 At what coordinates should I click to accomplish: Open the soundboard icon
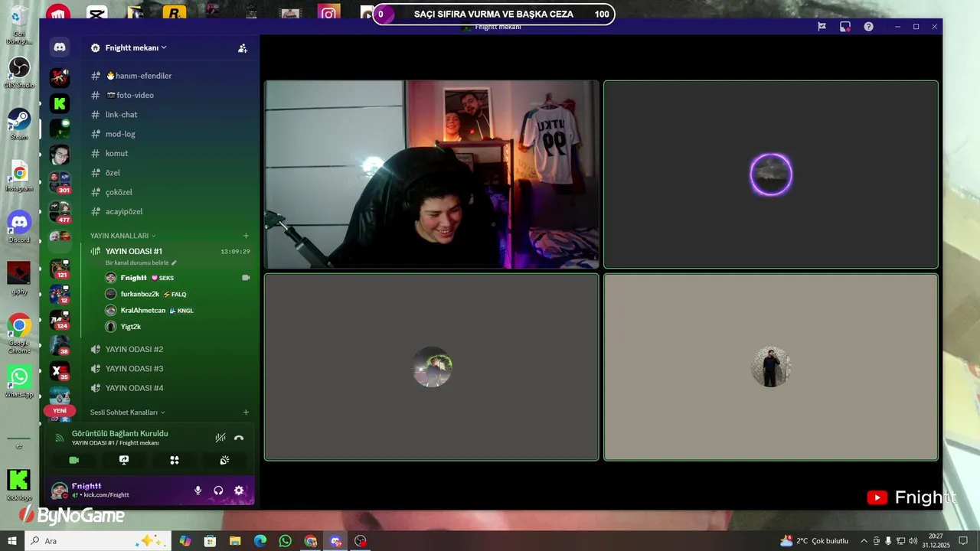pyautogui.click(x=224, y=460)
